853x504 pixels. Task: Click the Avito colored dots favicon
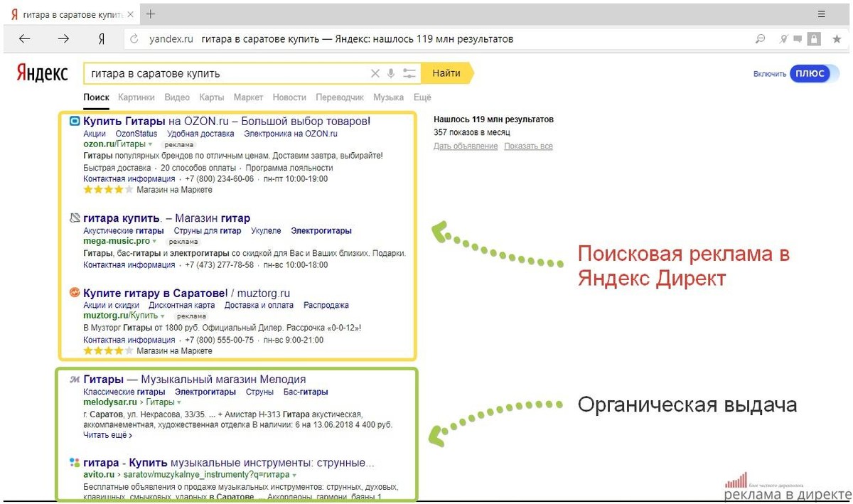click(75, 463)
